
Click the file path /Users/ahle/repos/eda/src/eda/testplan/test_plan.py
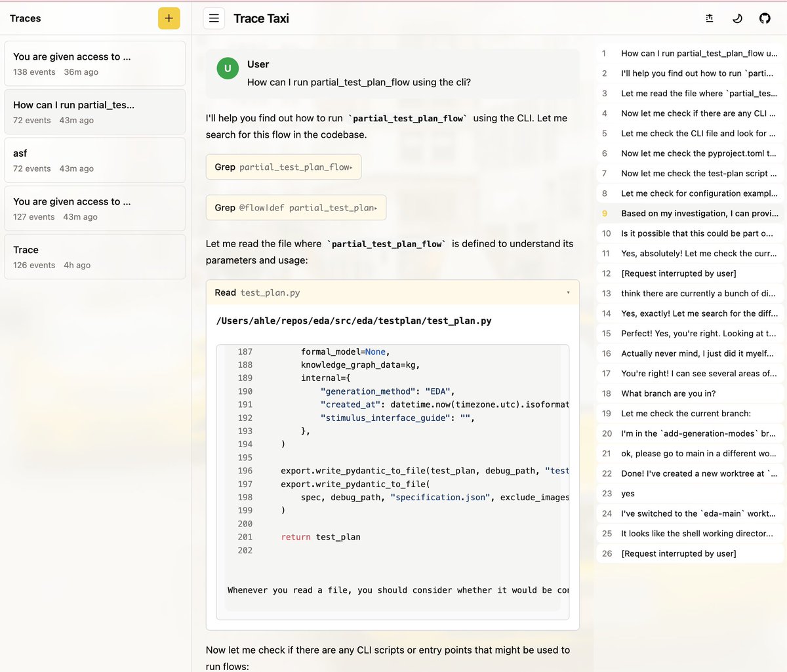pyautogui.click(x=353, y=321)
